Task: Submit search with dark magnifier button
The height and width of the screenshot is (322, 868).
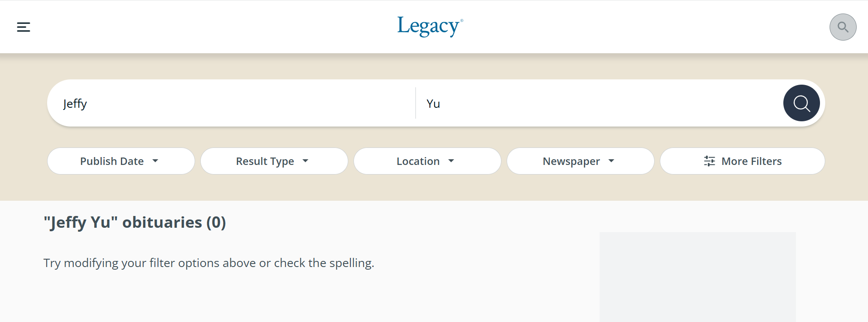Action: coord(801,103)
